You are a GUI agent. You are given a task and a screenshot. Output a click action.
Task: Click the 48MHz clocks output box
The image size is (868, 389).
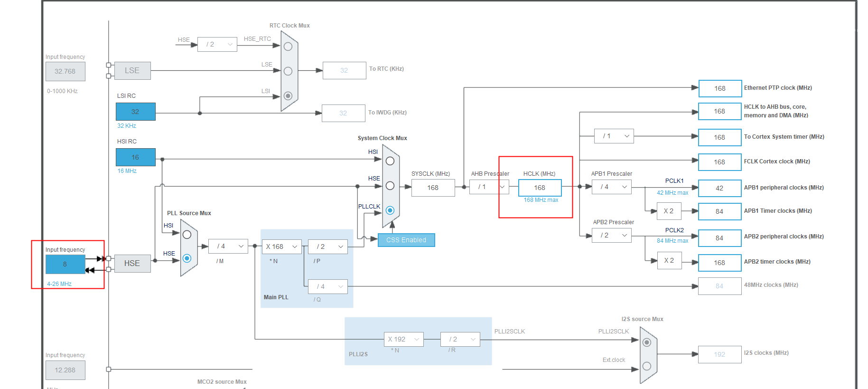coord(720,286)
